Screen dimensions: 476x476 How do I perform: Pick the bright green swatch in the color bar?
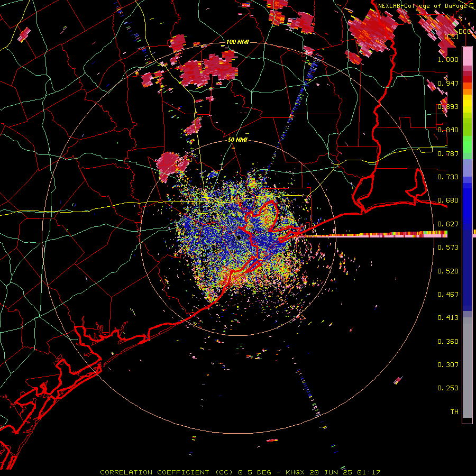(467, 144)
